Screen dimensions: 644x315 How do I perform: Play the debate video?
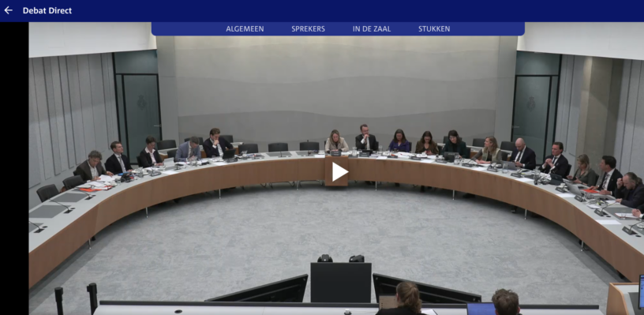(339, 171)
